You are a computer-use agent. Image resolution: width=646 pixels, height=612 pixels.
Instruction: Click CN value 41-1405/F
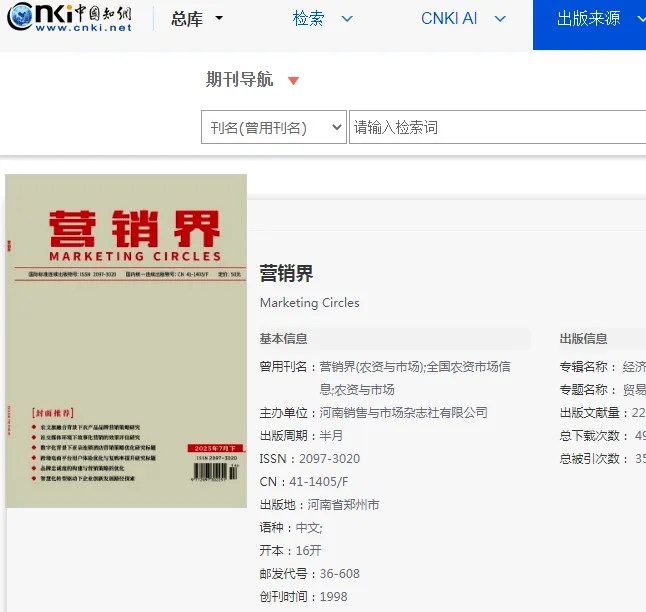319,482
